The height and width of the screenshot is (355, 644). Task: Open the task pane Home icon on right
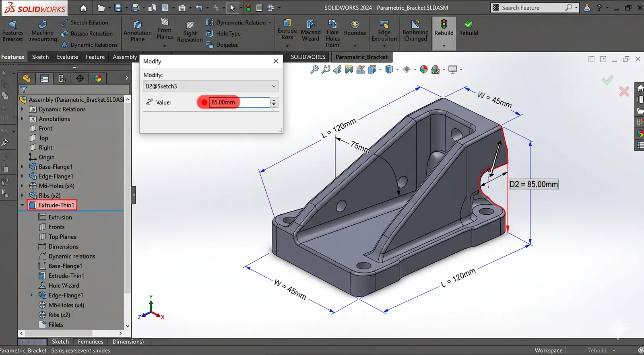[640, 88]
